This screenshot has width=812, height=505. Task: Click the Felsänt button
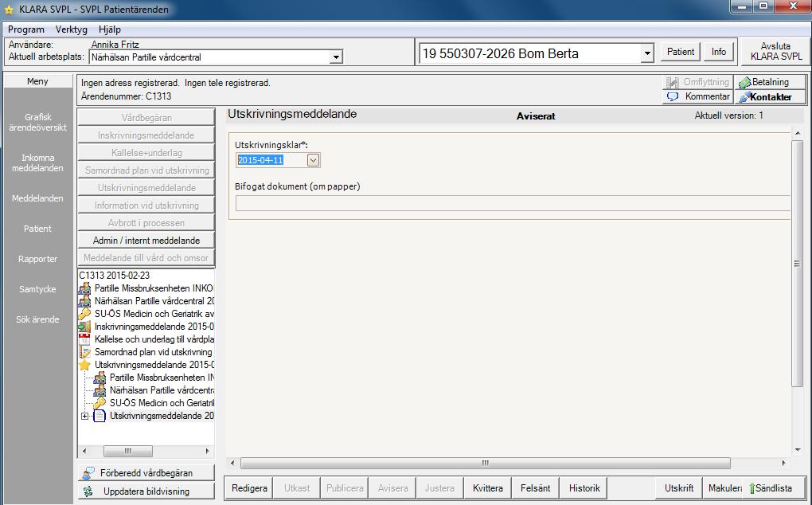[x=536, y=488]
